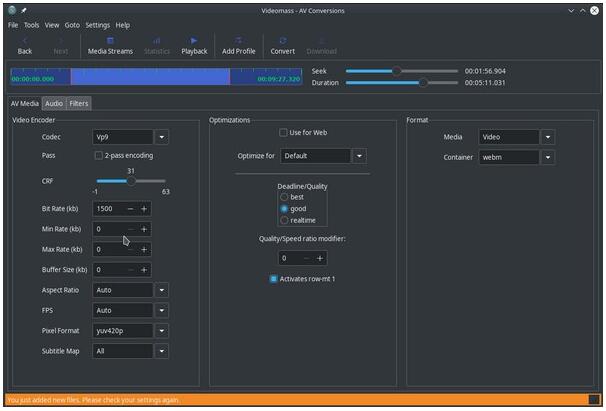
Task: Click the status bar square icon
Action: (x=593, y=399)
